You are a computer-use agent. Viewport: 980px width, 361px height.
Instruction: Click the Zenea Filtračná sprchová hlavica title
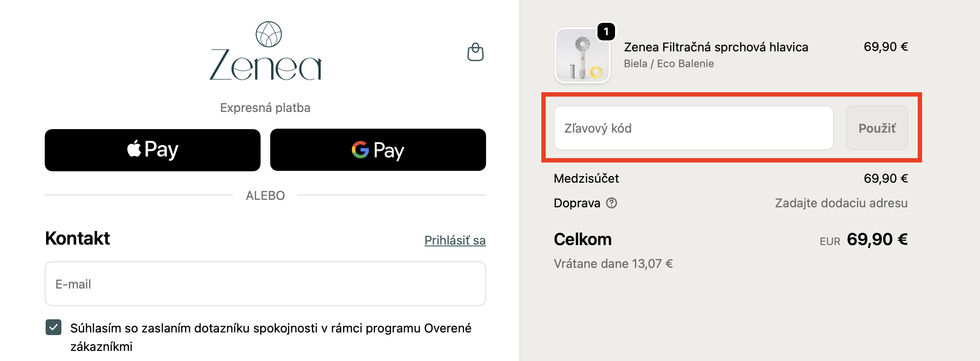716,47
